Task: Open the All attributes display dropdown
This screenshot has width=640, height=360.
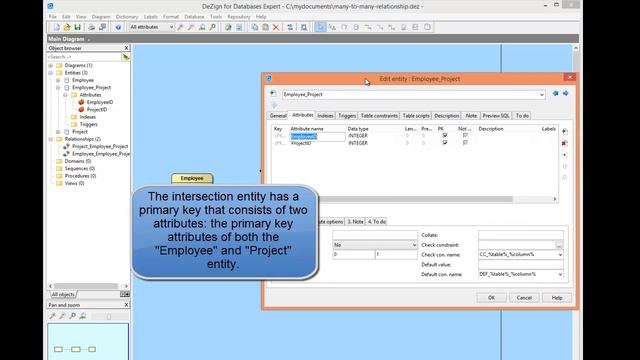Action: coord(171,27)
